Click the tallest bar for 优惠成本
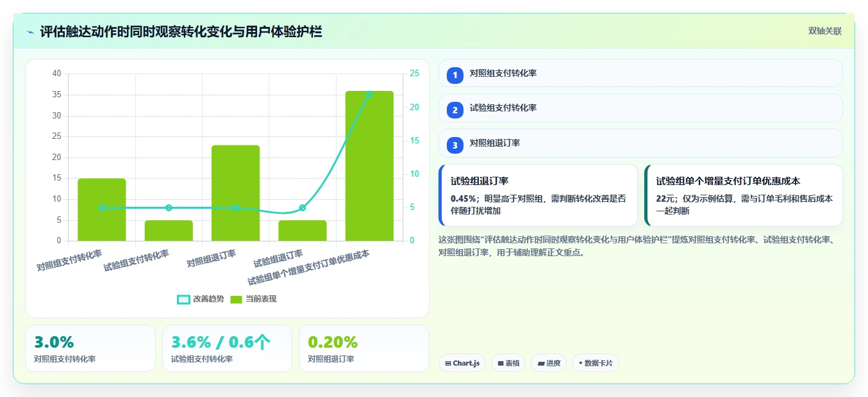 coord(369,166)
